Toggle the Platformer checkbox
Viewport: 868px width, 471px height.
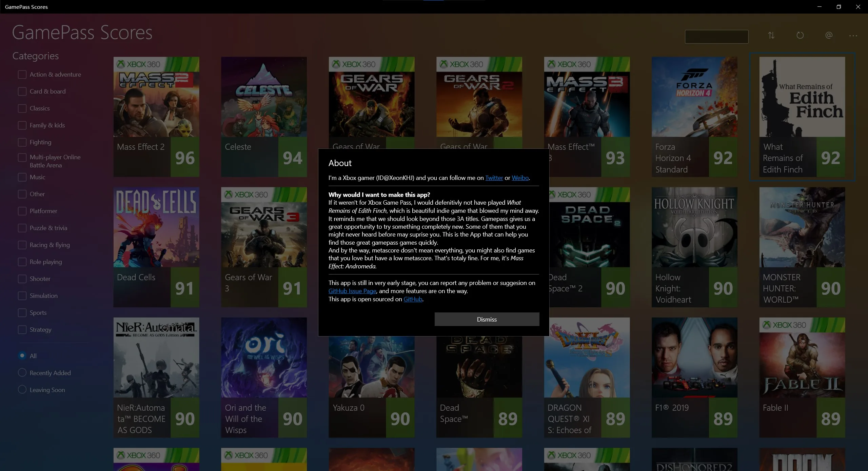click(x=22, y=211)
